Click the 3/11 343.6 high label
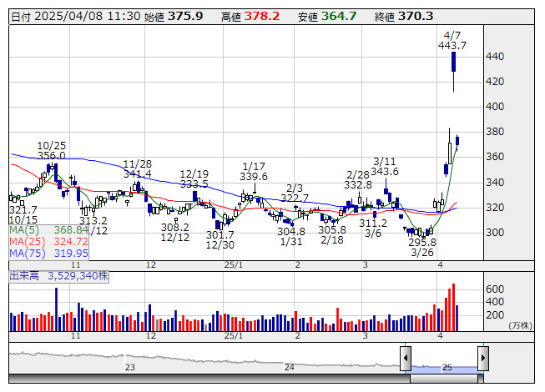 click(x=385, y=167)
